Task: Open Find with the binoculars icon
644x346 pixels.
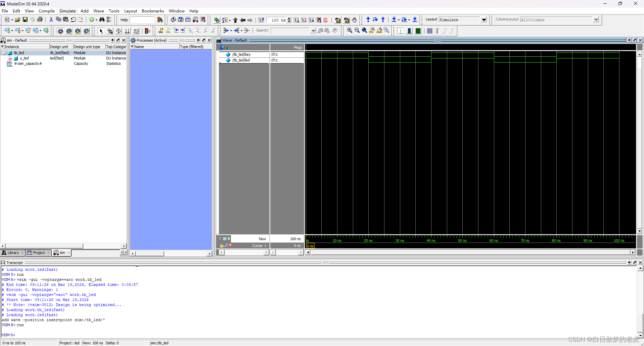Action: [102, 20]
